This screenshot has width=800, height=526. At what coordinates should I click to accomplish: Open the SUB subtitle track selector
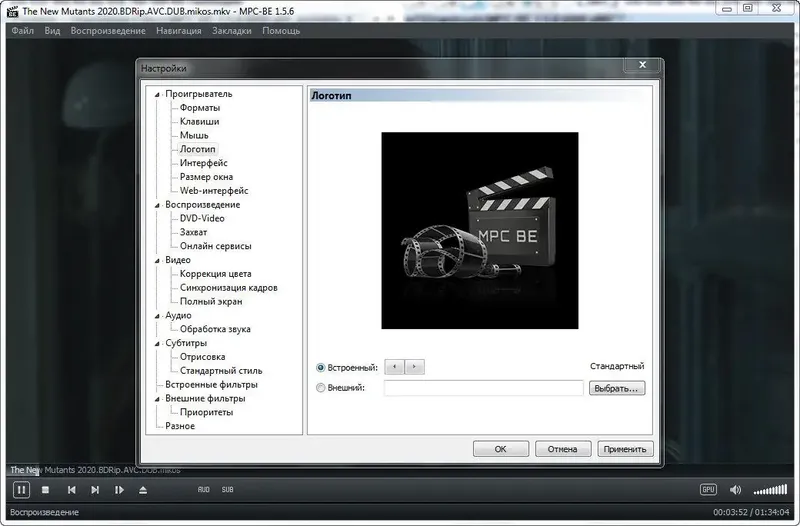click(228, 489)
